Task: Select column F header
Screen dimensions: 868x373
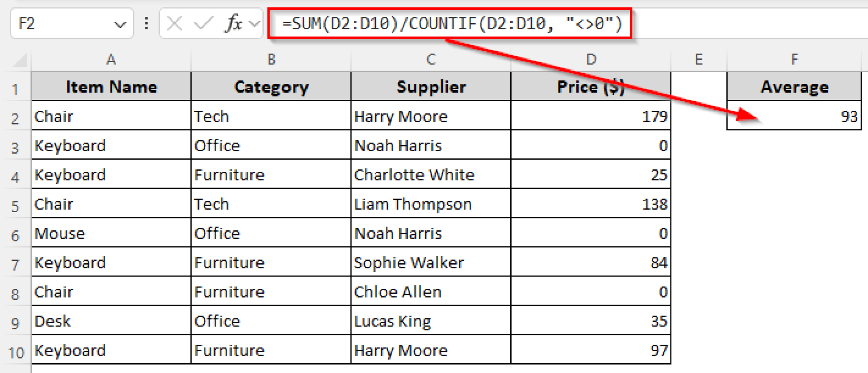Action: (x=794, y=60)
